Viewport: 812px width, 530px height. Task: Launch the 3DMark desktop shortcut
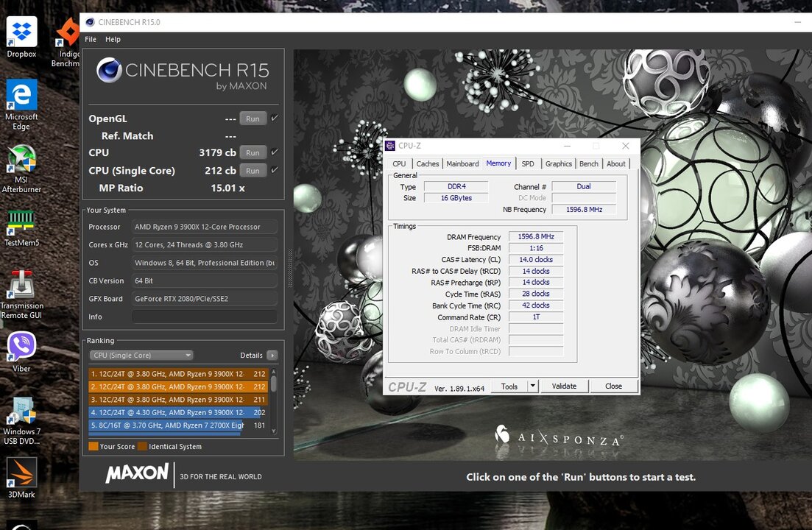click(21, 478)
